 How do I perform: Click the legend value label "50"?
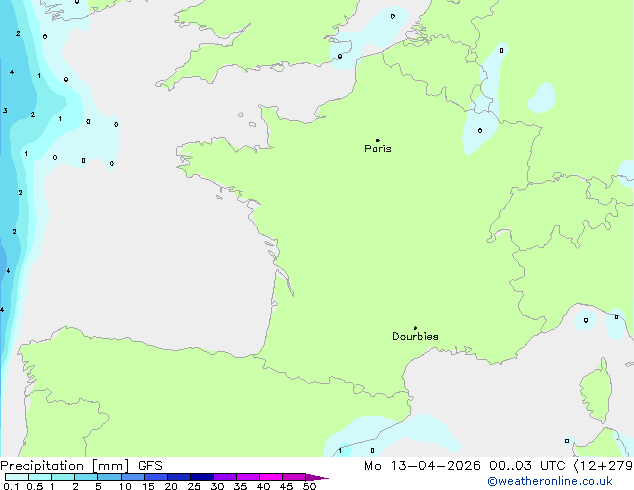click(309, 486)
